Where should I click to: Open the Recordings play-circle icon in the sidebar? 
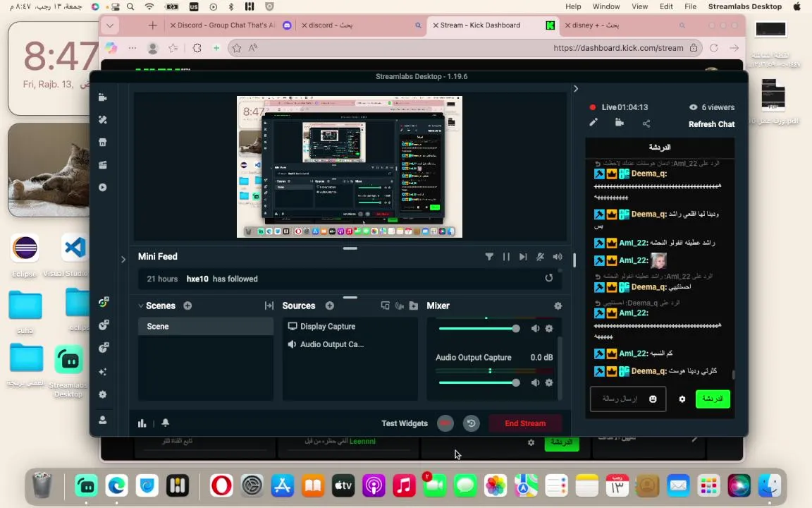coord(102,187)
